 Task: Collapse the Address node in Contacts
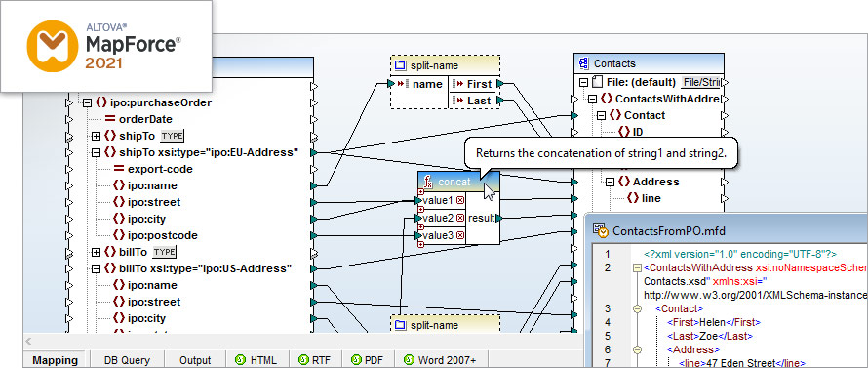pyautogui.click(x=610, y=182)
